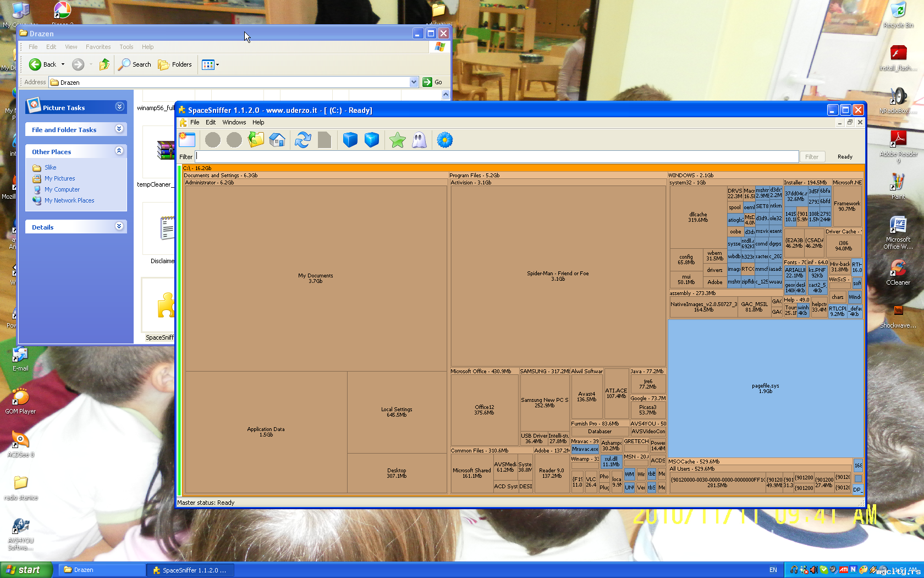Image resolution: width=924 pixels, height=578 pixels.
Task: Click the Forward arrow in Drazen window
Action: [78, 64]
